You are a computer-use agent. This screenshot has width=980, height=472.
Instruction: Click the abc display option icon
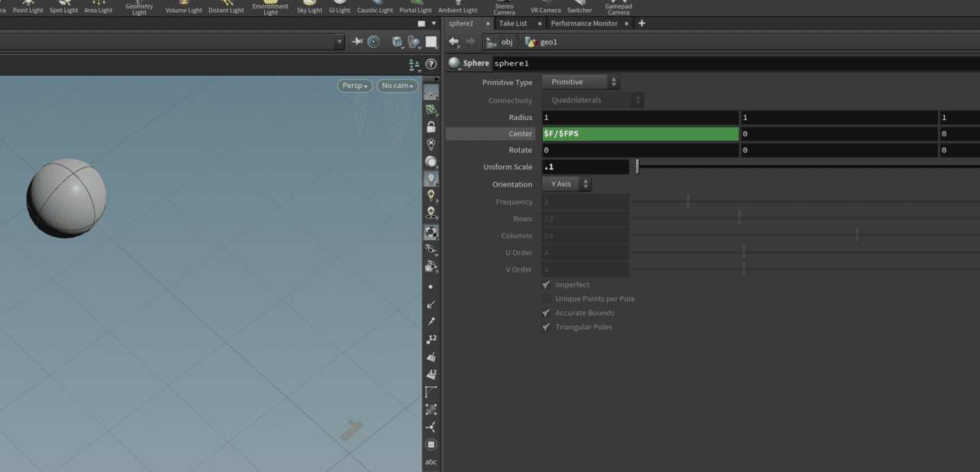click(431, 462)
